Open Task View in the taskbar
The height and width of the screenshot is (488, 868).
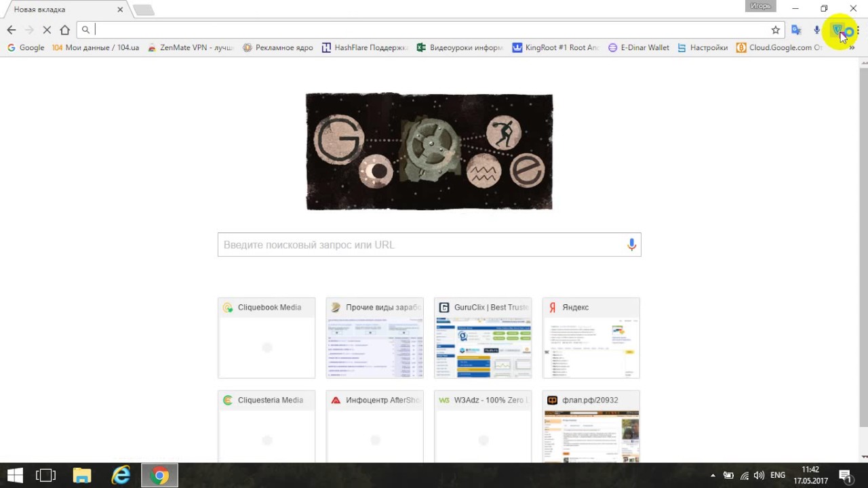45,476
